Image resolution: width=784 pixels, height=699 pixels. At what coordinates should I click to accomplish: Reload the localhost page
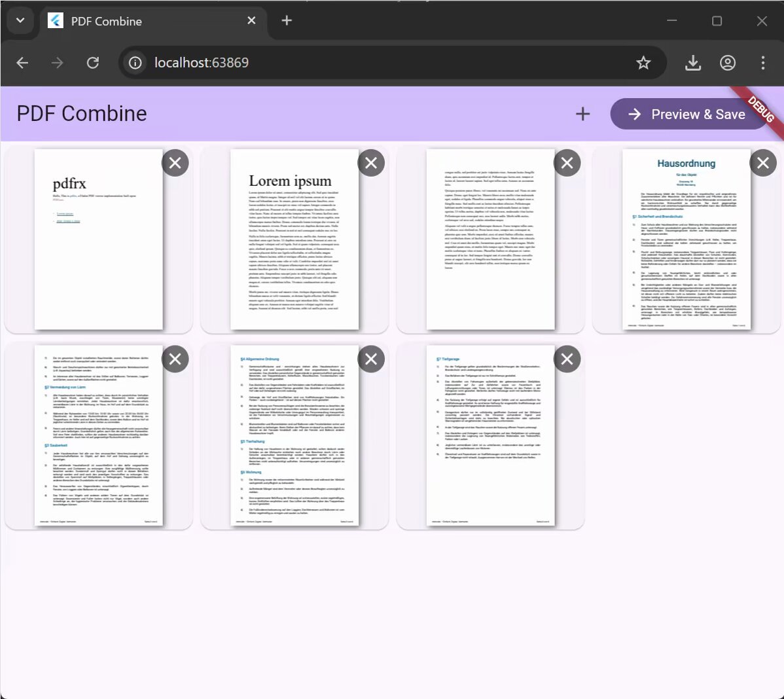92,62
